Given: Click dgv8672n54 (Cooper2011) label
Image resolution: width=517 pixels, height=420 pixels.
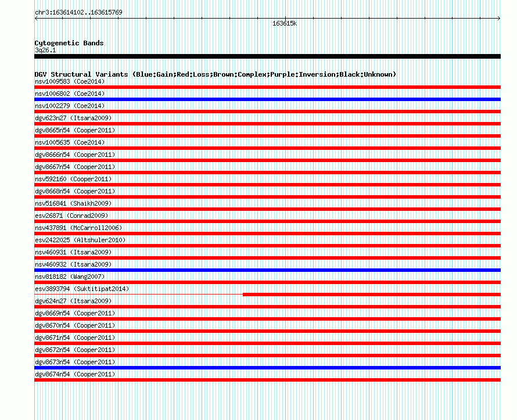Looking at the screenshot, I should tap(75, 350).
